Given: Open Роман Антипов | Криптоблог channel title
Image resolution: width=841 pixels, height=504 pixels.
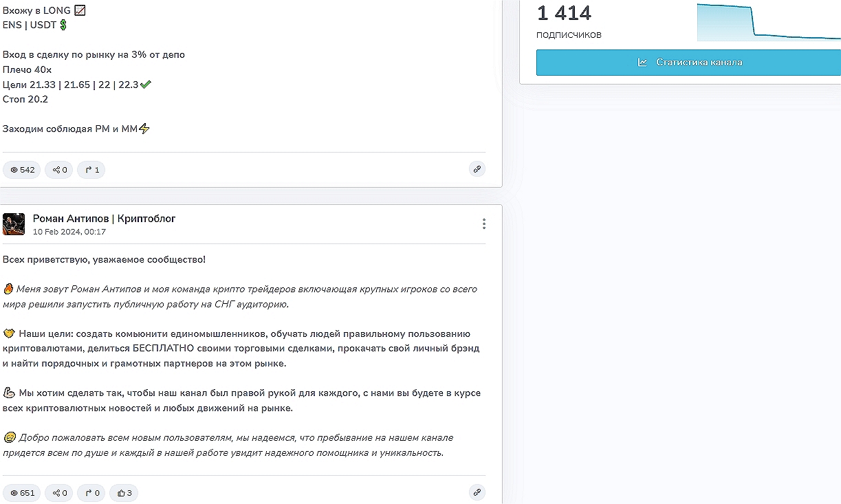Looking at the screenshot, I should click(x=104, y=219).
